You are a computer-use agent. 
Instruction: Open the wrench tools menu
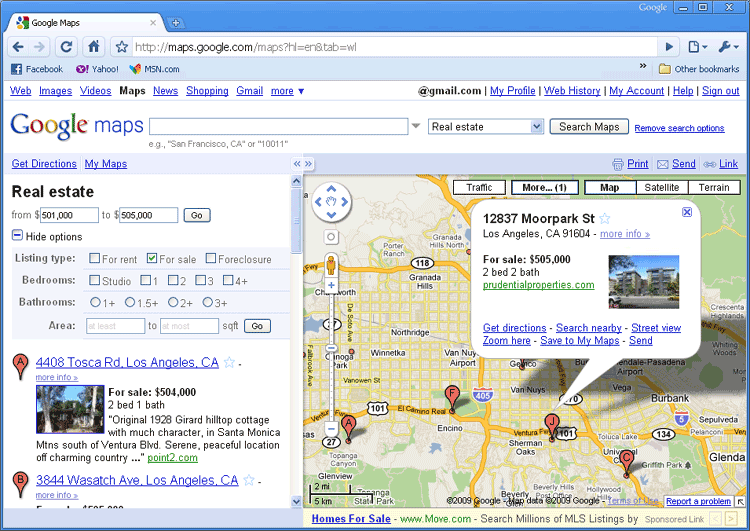pyautogui.click(x=728, y=47)
